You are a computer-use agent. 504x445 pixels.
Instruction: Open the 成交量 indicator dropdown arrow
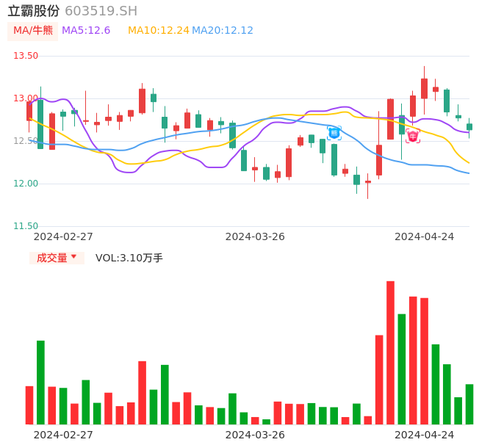click(x=73, y=257)
